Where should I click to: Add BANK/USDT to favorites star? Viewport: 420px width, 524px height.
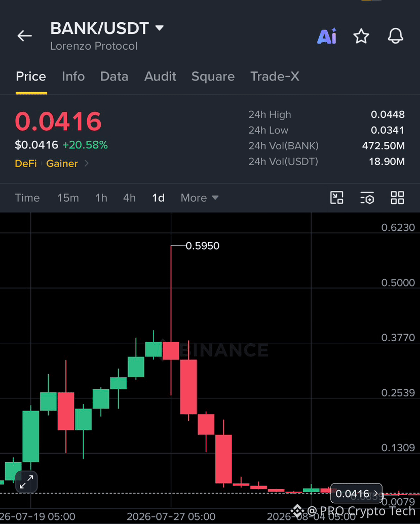[361, 36]
